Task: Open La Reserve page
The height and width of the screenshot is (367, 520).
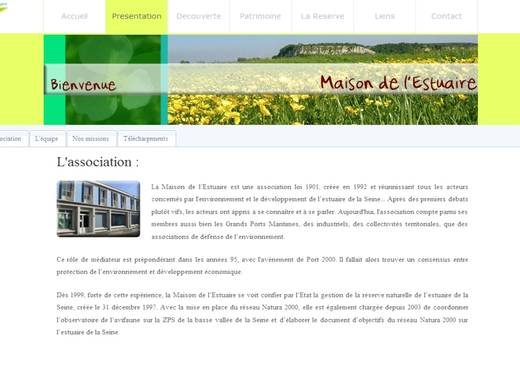Action: coord(323,16)
